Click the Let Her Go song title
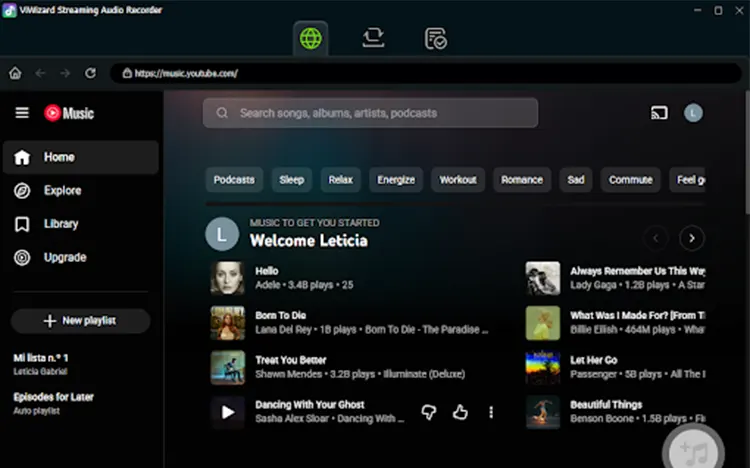 [594, 360]
